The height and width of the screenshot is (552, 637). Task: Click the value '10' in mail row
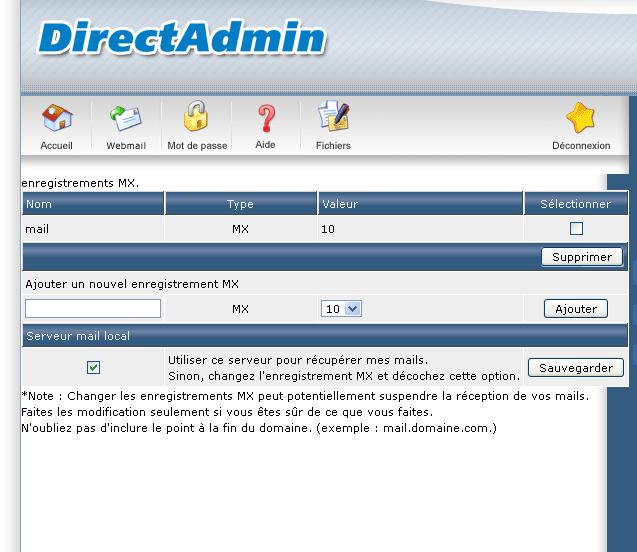[x=328, y=229]
